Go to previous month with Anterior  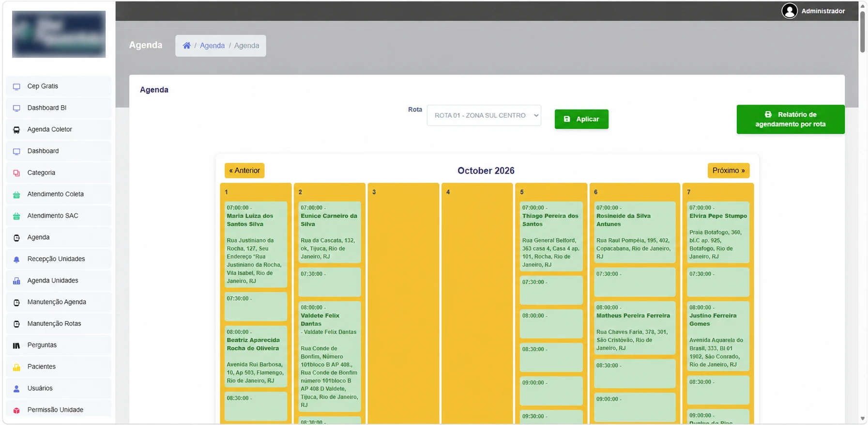pyautogui.click(x=244, y=171)
